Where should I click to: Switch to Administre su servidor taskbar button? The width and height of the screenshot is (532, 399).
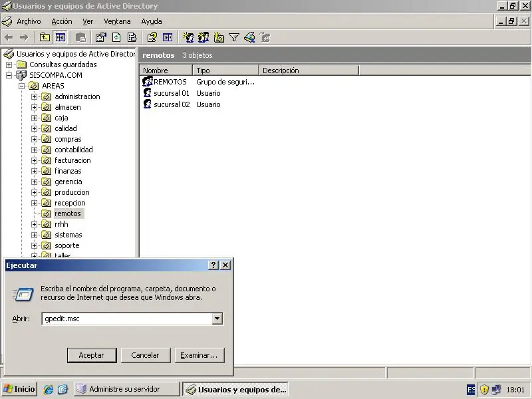coord(126,389)
